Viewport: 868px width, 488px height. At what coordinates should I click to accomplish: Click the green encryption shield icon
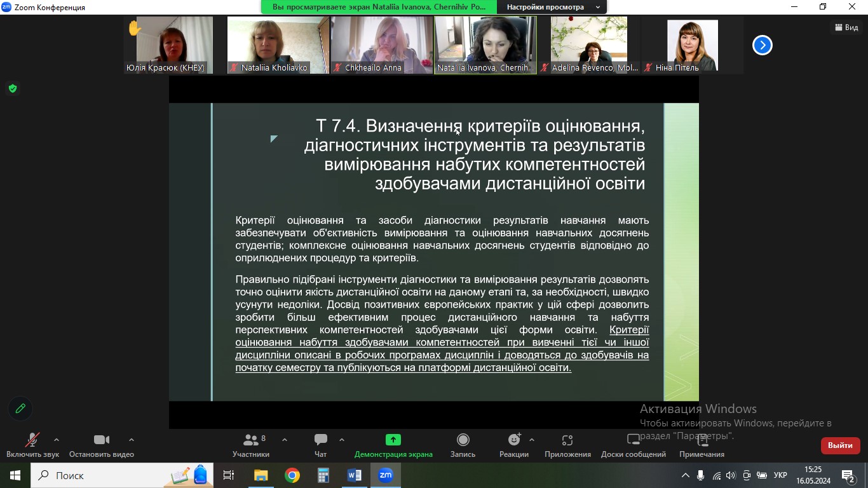12,88
